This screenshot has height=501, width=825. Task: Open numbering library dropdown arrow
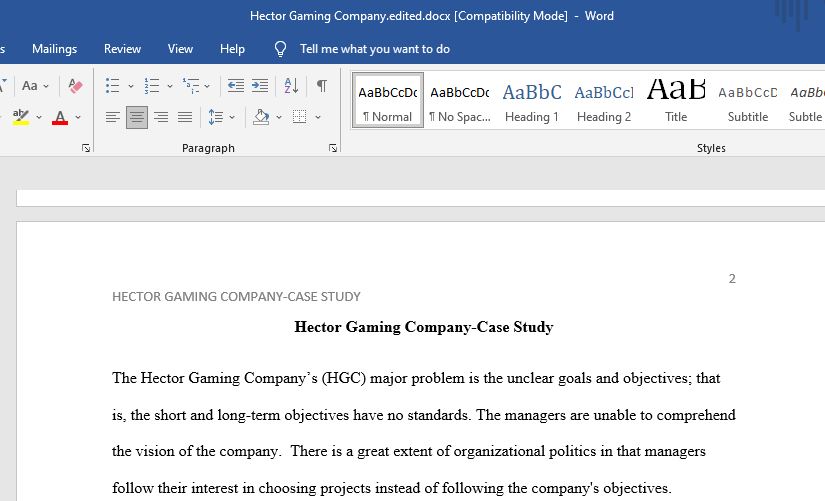(169, 86)
